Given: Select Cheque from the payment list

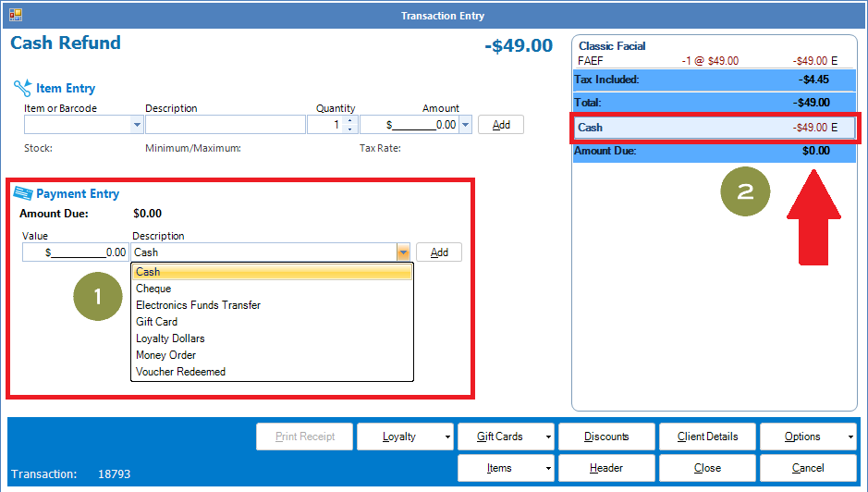Looking at the screenshot, I should tap(153, 289).
